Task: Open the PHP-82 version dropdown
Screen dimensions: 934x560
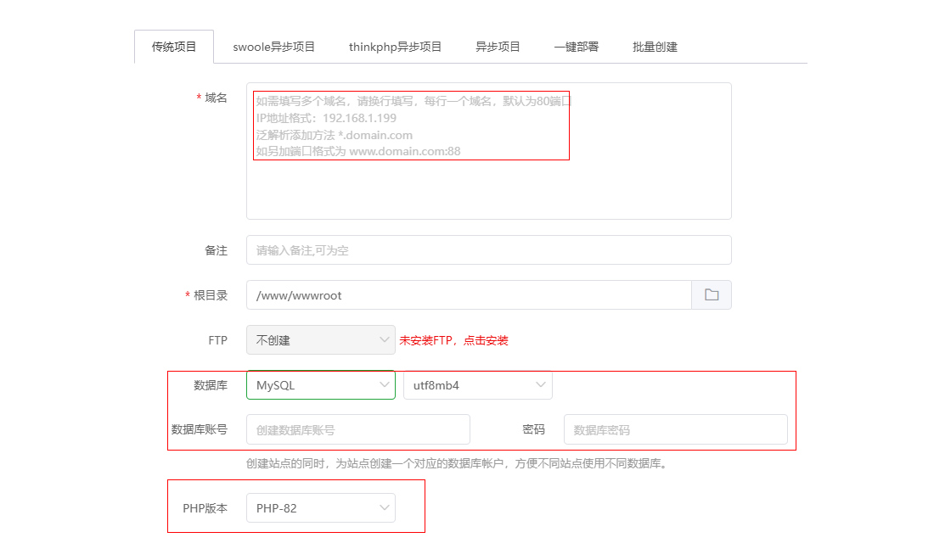Action: coord(320,508)
